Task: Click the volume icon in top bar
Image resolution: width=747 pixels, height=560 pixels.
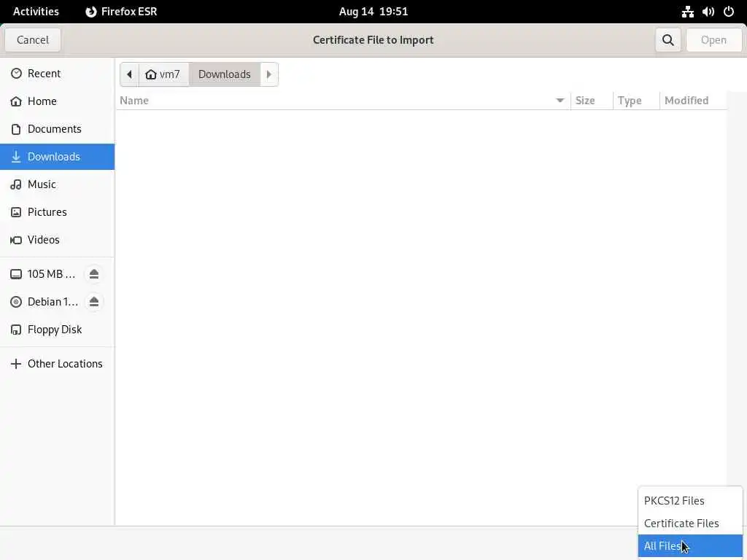Action: (708, 12)
